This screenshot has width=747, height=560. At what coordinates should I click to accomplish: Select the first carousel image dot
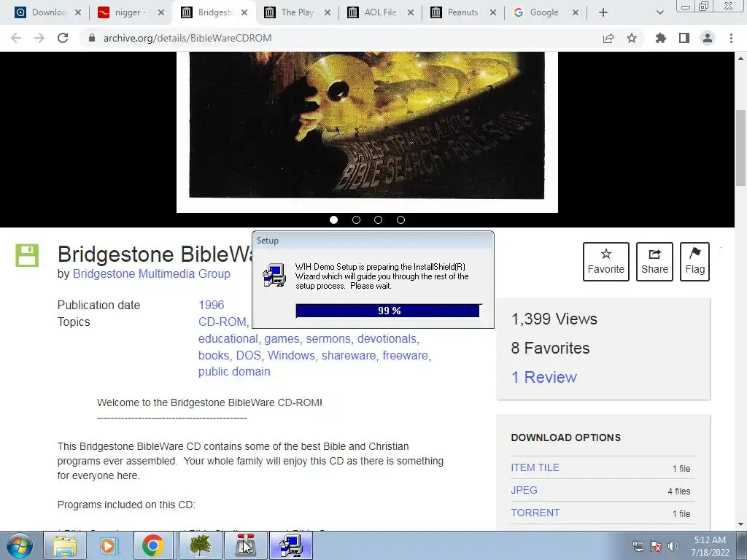(333, 219)
